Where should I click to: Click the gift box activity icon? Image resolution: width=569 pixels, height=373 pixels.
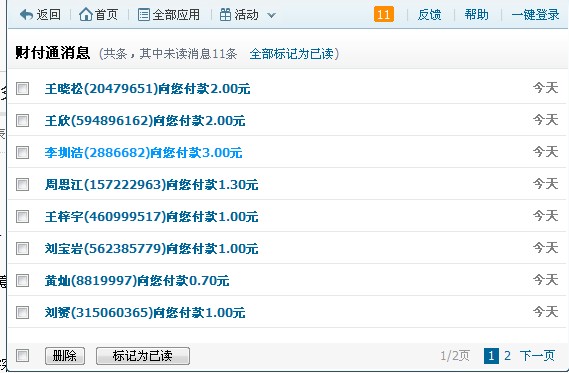coord(225,15)
